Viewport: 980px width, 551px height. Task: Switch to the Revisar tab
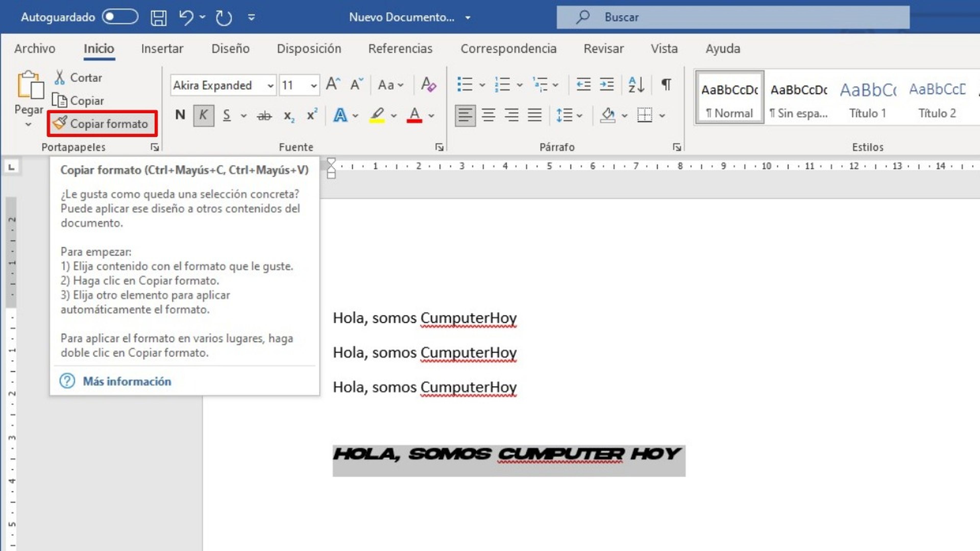tap(604, 49)
